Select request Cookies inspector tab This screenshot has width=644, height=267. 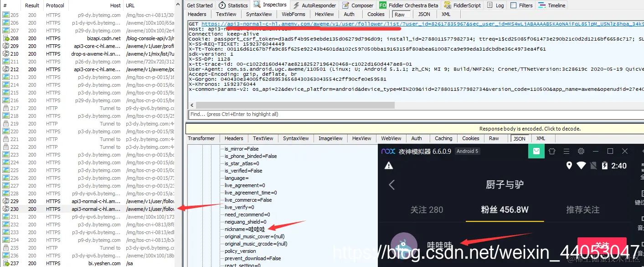click(x=376, y=14)
